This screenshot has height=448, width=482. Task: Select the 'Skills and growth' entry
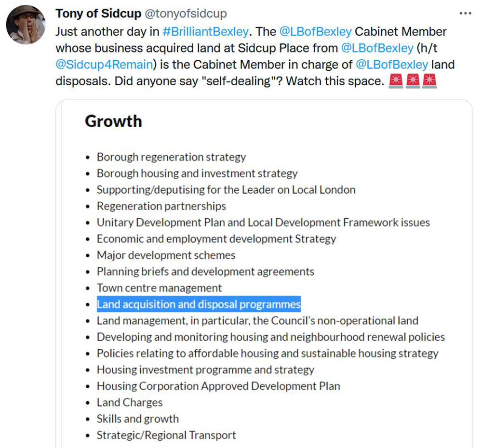(137, 419)
